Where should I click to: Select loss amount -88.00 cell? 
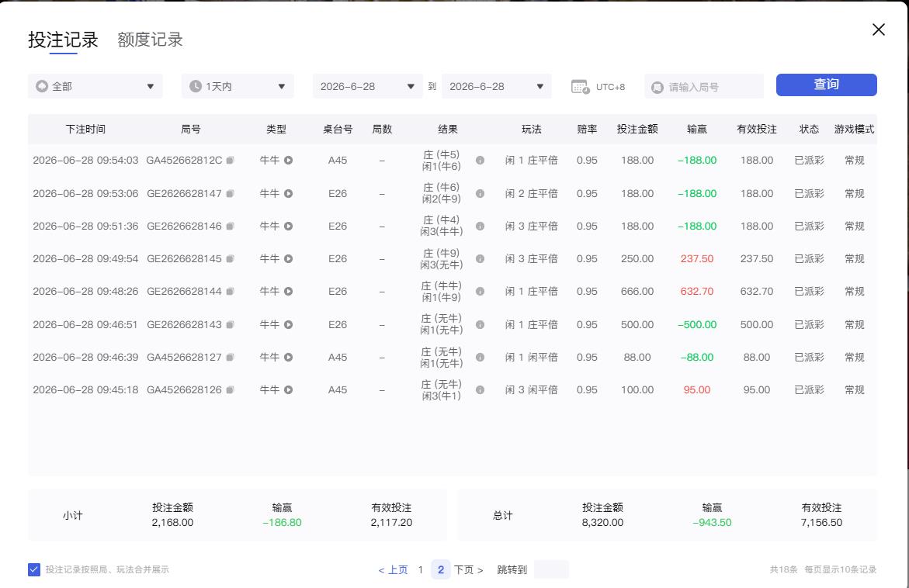(x=697, y=358)
